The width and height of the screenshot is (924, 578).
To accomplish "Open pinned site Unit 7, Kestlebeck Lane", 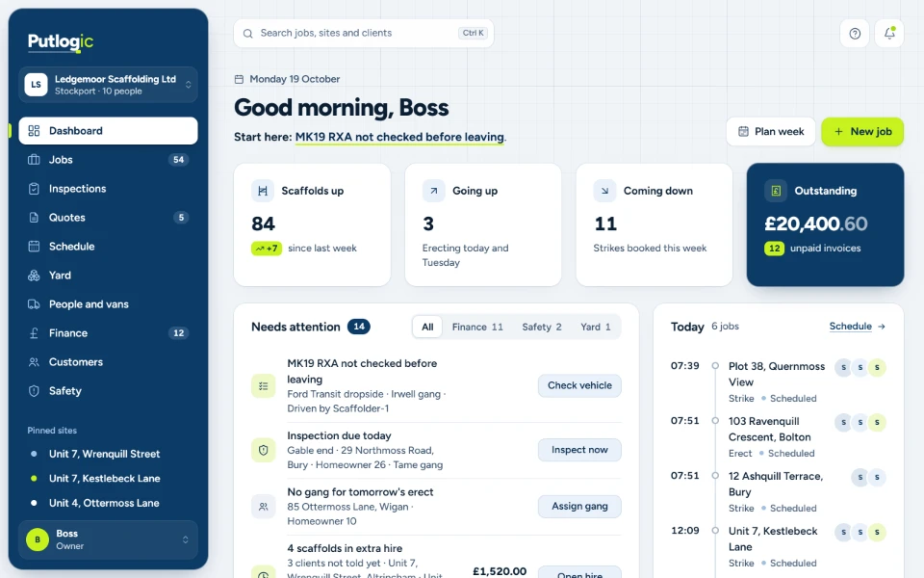I will click(109, 479).
